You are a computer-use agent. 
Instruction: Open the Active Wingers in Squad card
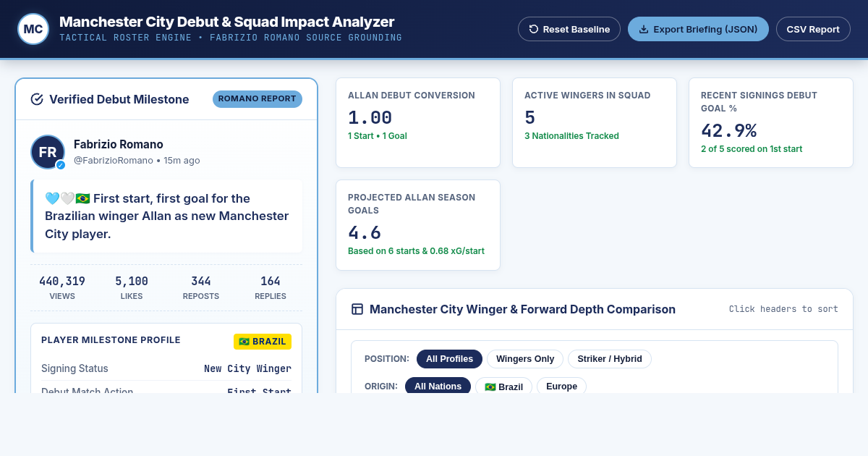595,123
